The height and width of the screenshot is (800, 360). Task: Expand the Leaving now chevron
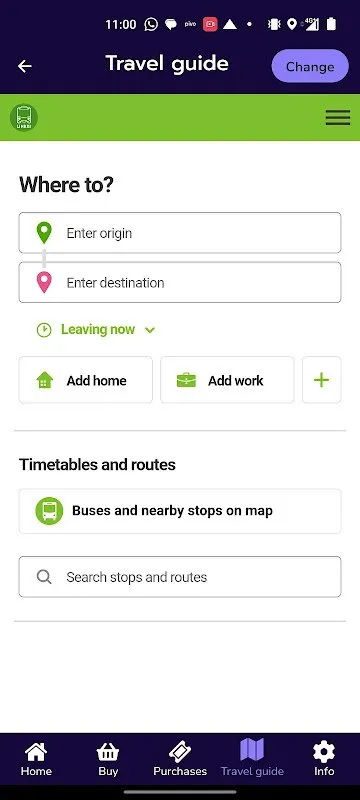point(149,330)
